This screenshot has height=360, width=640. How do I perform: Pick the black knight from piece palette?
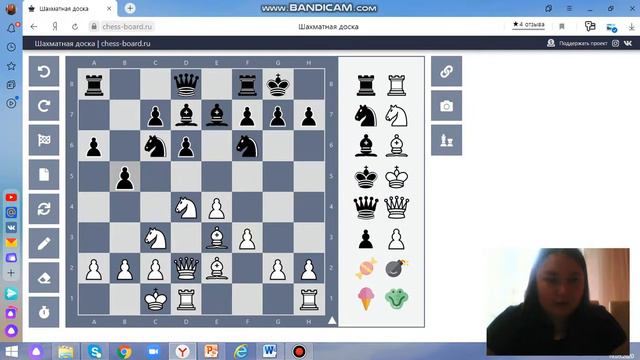(366, 116)
